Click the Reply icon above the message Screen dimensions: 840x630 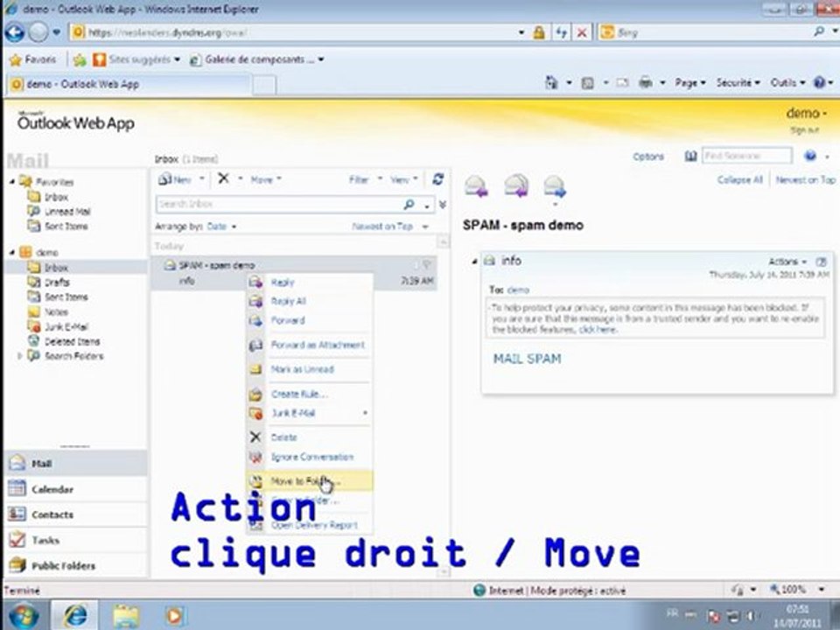click(x=476, y=185)
